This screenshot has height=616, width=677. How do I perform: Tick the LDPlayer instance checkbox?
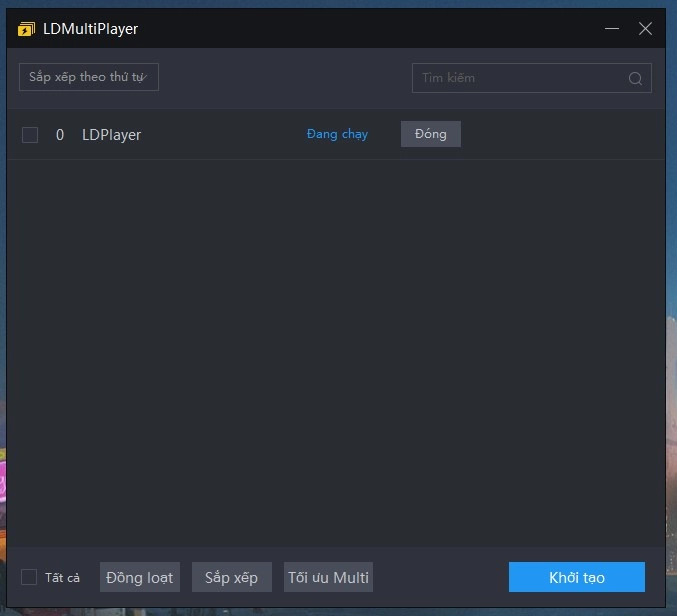click(x=30, y=134)
